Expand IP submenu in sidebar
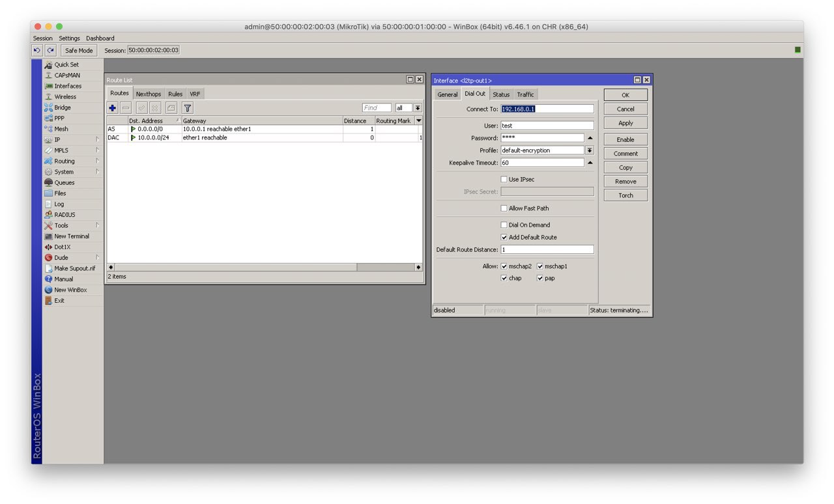This screenshot has width=834, height=504. pos(97,140)
